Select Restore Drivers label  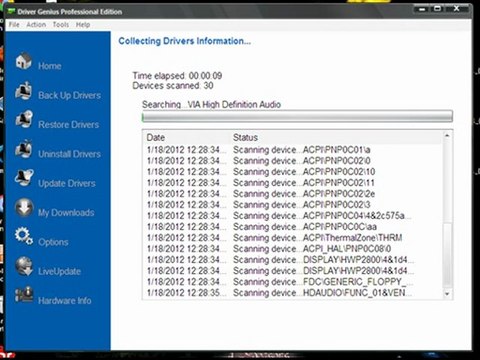69,125
